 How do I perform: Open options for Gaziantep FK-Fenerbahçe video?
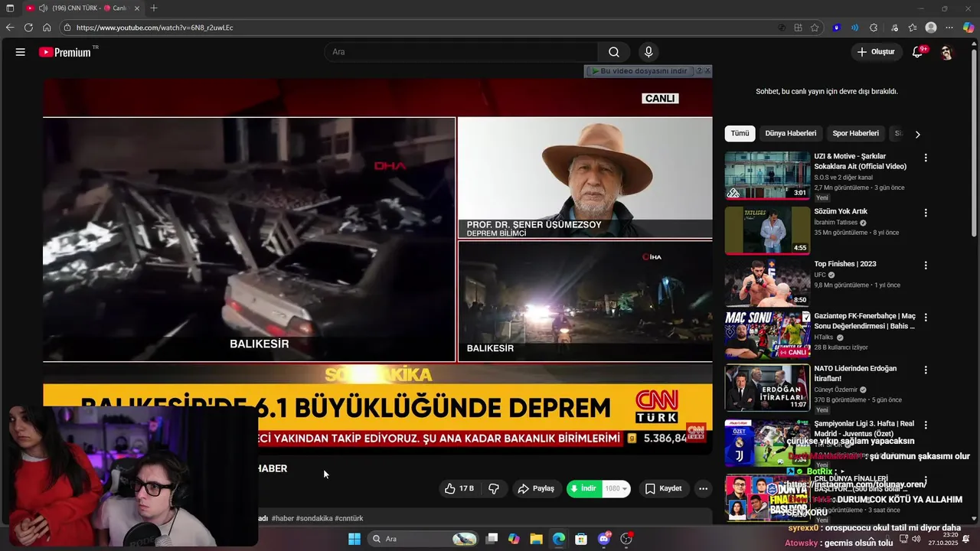pos(926,317)
